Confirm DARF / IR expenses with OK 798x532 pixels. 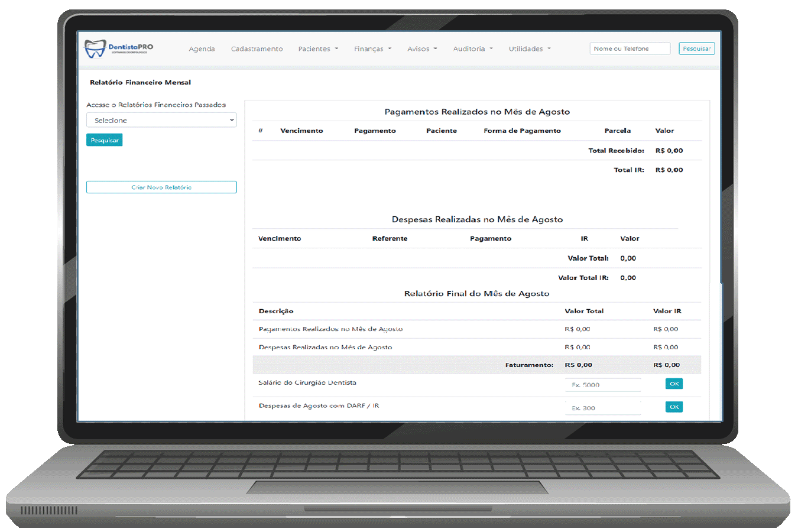click(674, 407)
